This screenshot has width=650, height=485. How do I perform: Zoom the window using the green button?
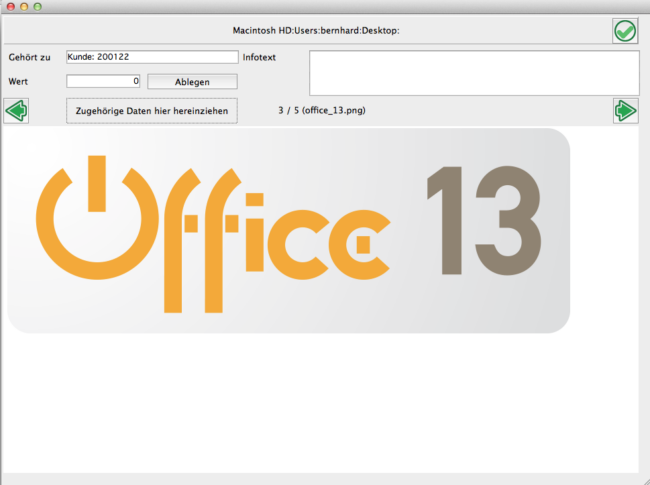[38, 7]
